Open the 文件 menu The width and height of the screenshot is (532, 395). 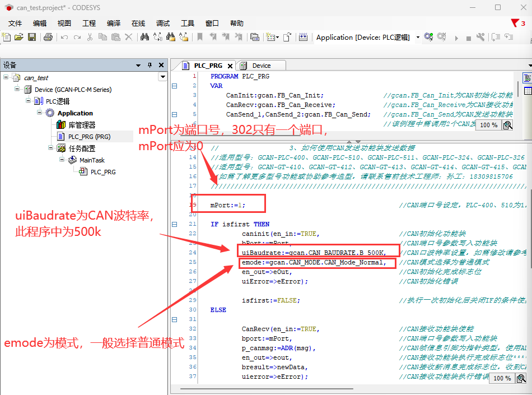click(x=15, y=23)
